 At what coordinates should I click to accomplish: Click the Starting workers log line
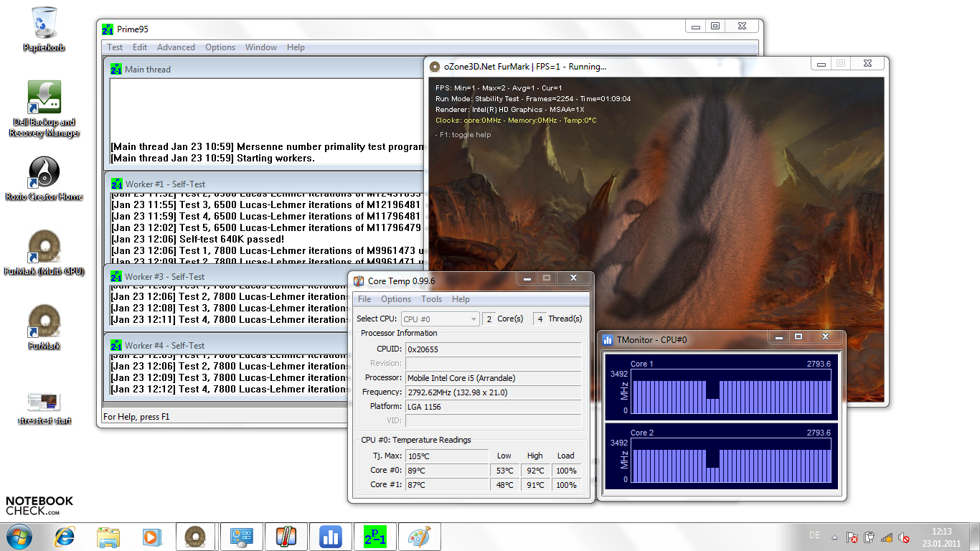tap(212, 158)
